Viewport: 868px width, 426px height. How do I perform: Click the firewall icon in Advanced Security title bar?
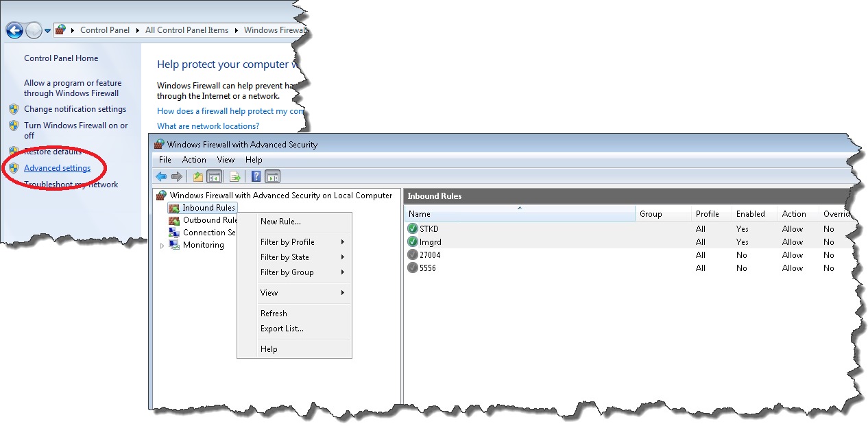click(159, 144)
